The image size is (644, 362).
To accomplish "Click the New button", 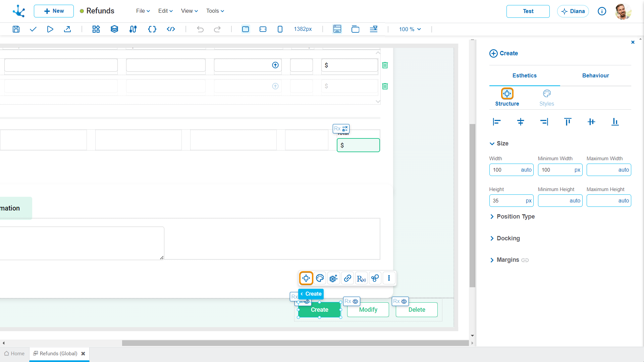I will pyautogui.click(x=54, y=11).
